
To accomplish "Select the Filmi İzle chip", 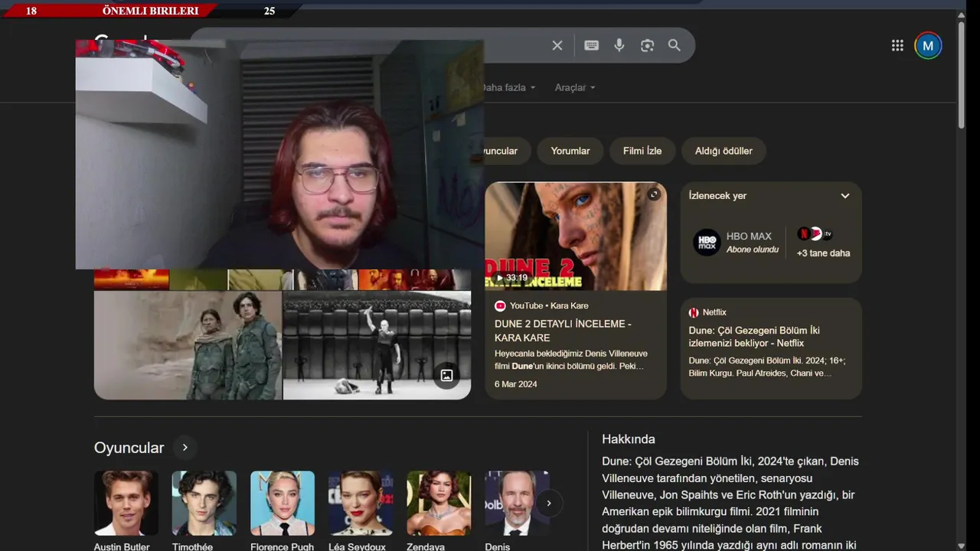I will point(642,151).
